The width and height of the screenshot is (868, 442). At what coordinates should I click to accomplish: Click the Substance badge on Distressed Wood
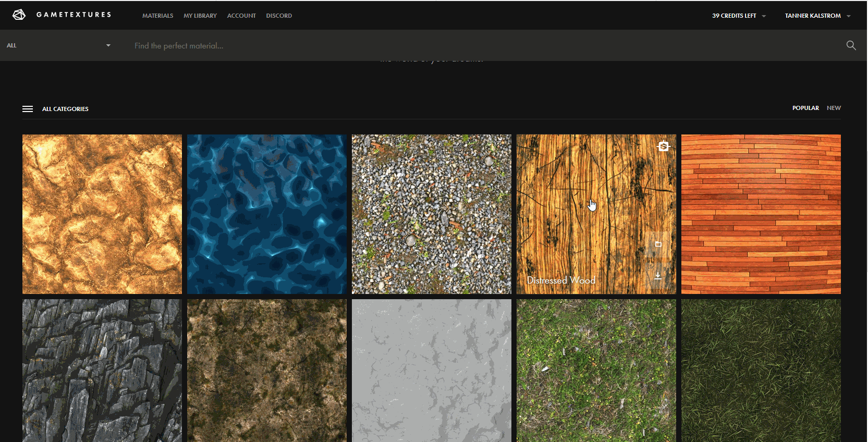tap(663, 146)
